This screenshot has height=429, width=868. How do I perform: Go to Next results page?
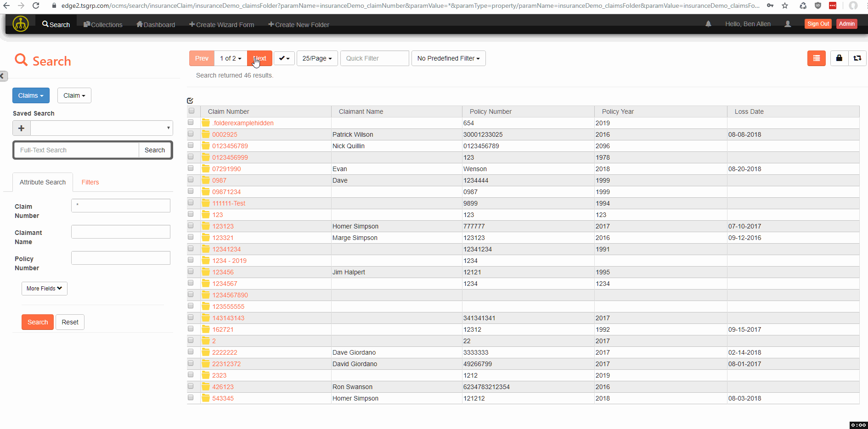point(259,58)
